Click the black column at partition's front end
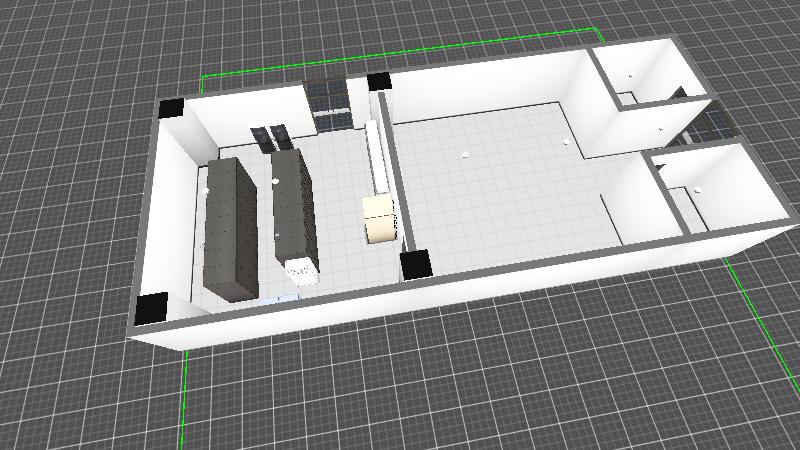 tap(415, 265)
